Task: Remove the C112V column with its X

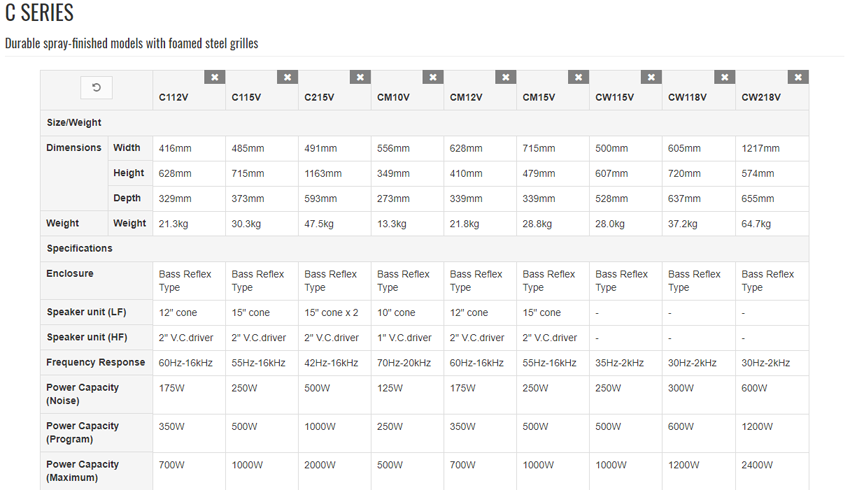Action: pyautogui.click(x=215, y=77)
